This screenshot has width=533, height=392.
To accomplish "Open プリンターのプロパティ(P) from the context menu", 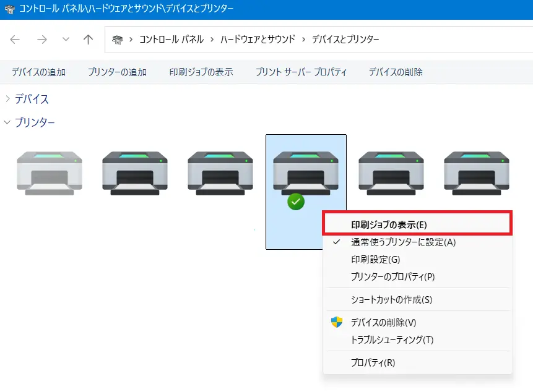I will pos(392,277).
